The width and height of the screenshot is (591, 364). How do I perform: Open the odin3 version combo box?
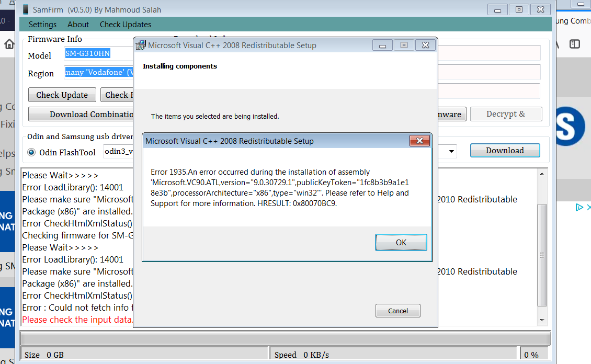(118, 152)
